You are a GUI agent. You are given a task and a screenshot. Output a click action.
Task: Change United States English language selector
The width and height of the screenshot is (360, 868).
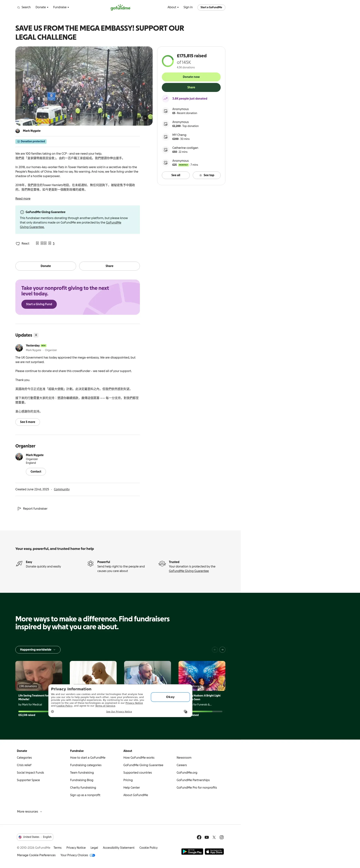pyautogui.click(x=35, y=837)
